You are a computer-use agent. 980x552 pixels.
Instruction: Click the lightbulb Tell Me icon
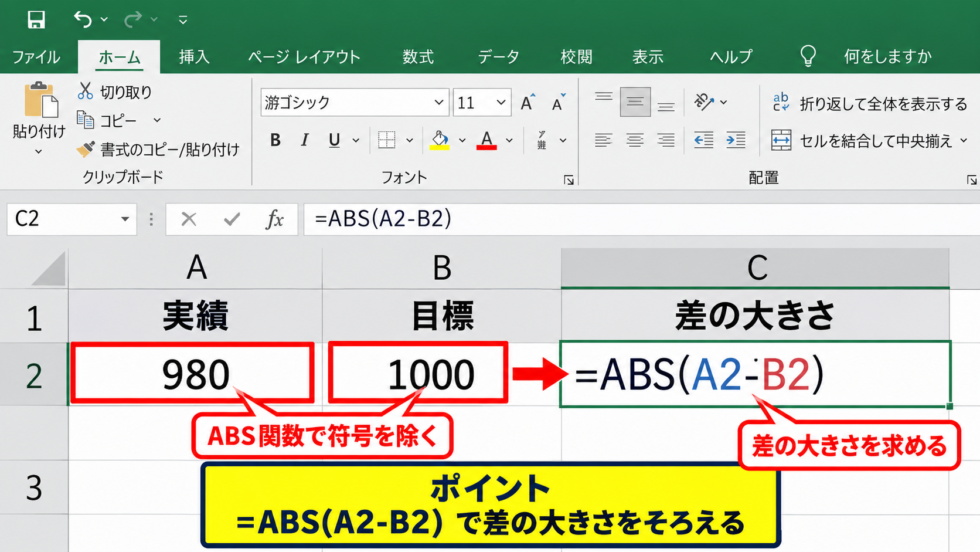[808, 56]
